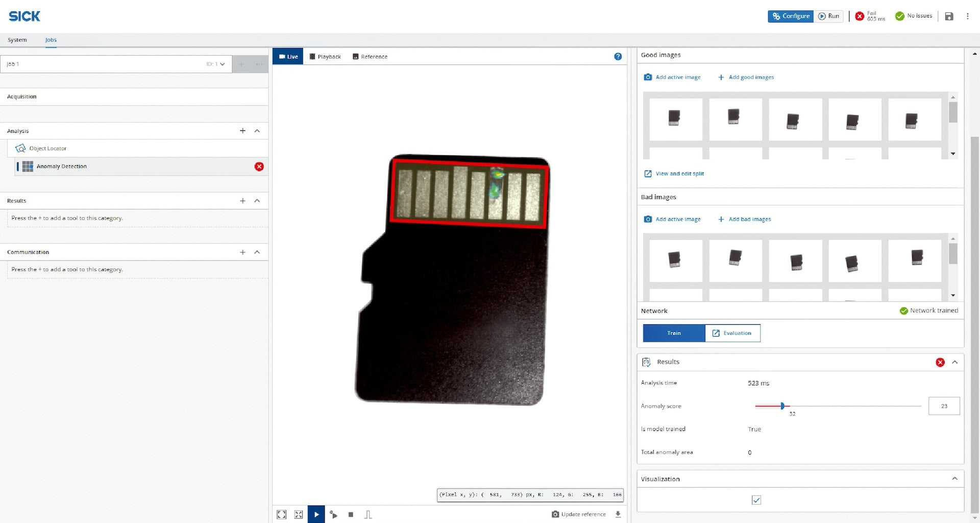980x523 pixels.
Task: Open the Playback view tab
Action: coord(325,57)
